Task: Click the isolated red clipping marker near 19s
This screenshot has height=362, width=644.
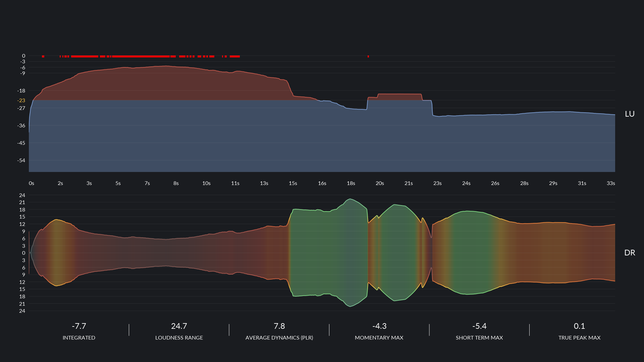Action: click(368, 56)
